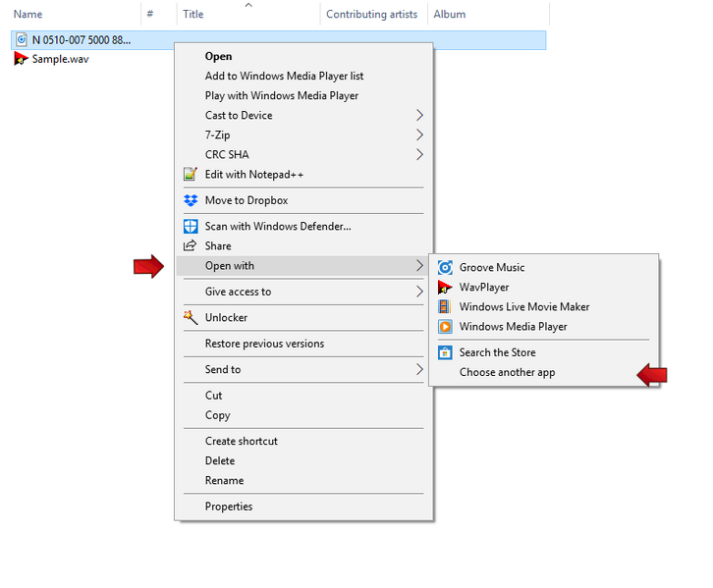This screenshot has width=713, height=588.
Task: Expand Cast to Device submenu arrow
Action: pos(419,116)
